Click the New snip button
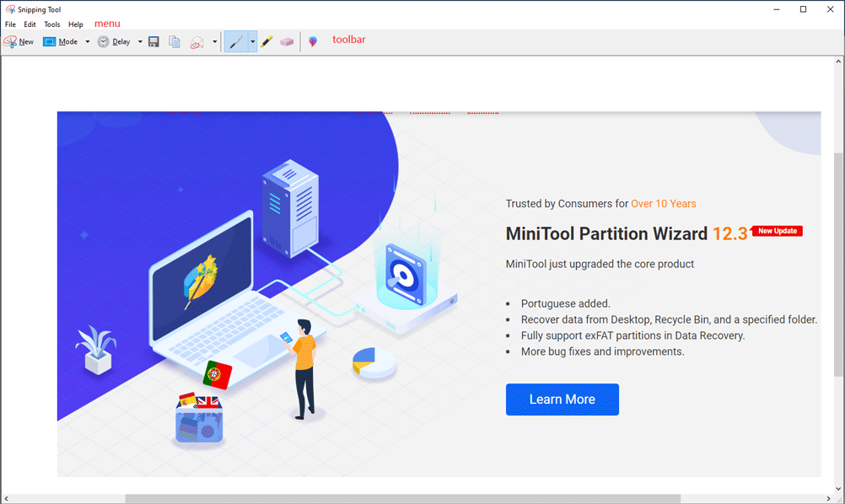Viewport: 845px width, 504px height. tap(19, 42)
